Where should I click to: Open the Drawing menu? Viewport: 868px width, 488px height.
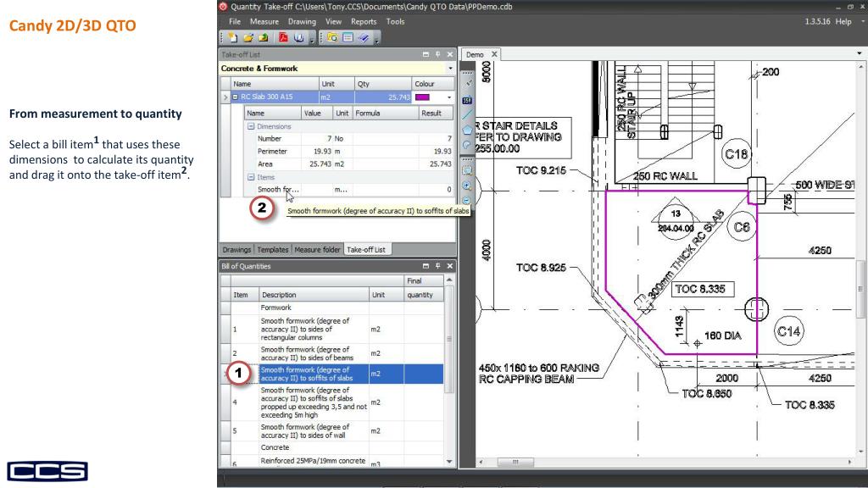pyautogui.click(x=302, y=21)
